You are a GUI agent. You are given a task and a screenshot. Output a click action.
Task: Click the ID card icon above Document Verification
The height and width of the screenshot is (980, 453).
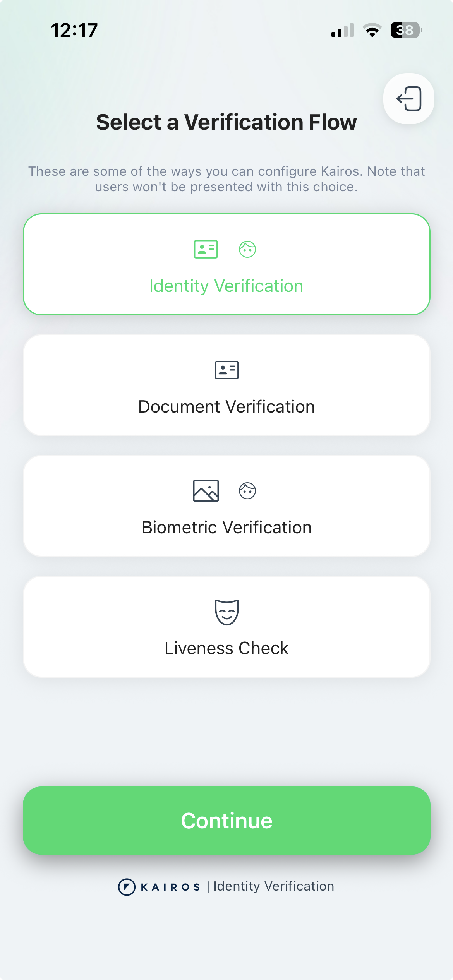[x=226, y=370]
